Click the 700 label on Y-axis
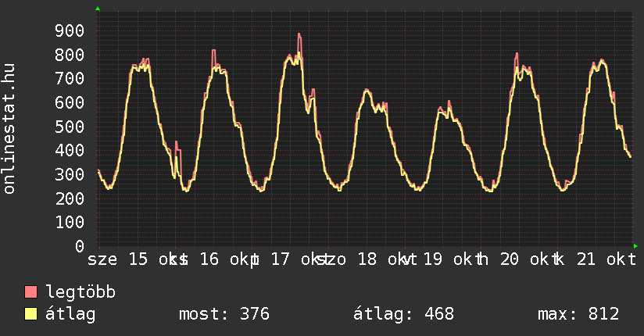644x336 pixels. coord(70,78)
